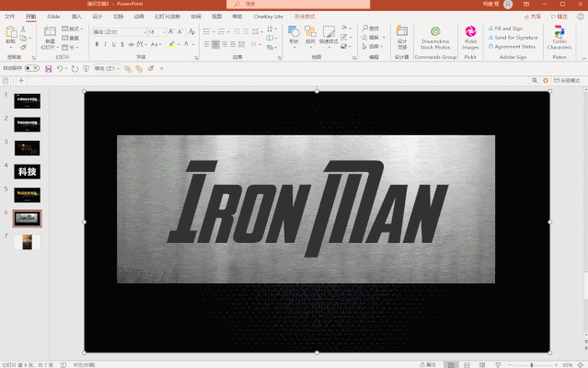588x368 pixels.
Task: Toggle Italic formatting
Action: click(106, 44)
